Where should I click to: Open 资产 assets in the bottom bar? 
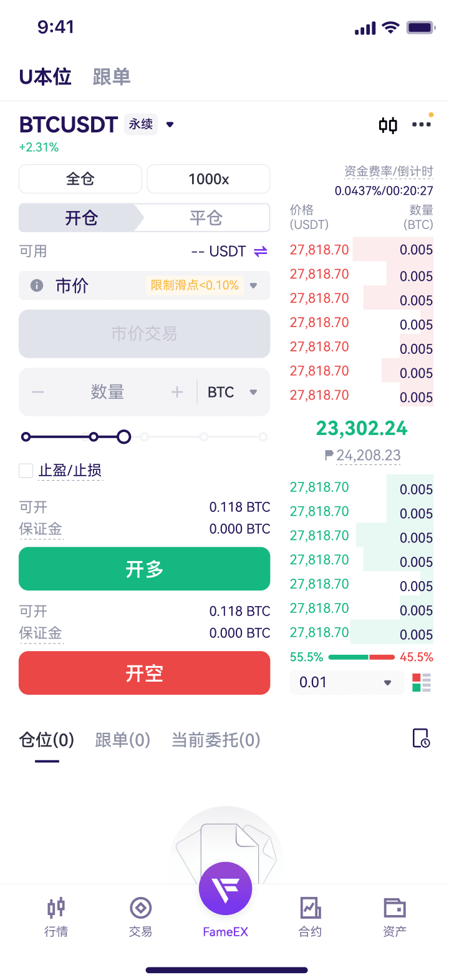click(395, 916)
